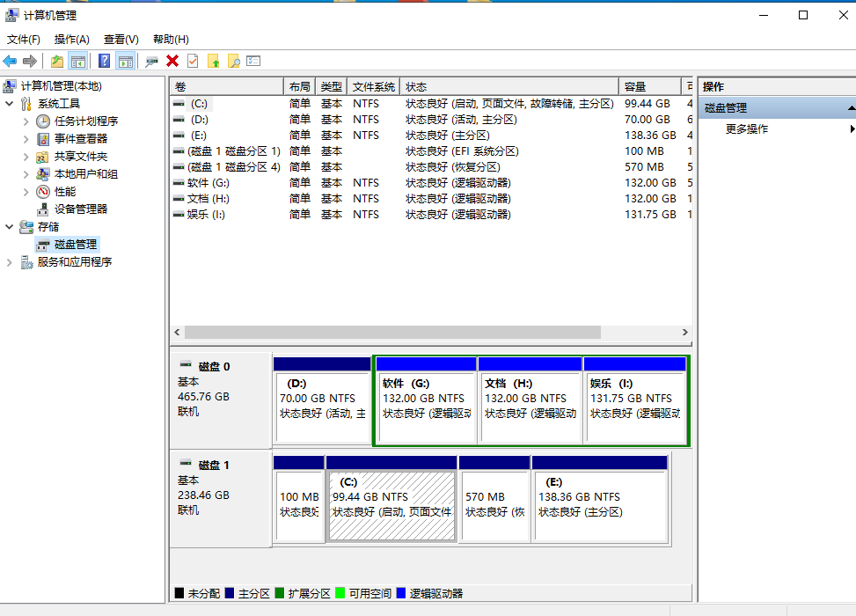Select the 软件 (G:) partition block on disk 0
This screenshot has width=856, height=616.
tap(426, 407)
